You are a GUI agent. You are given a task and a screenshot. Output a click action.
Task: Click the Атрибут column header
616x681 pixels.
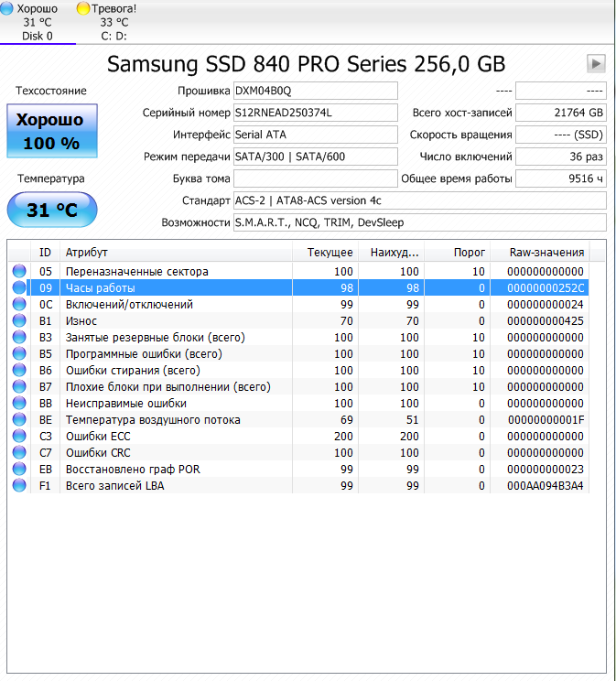[176, 253]
